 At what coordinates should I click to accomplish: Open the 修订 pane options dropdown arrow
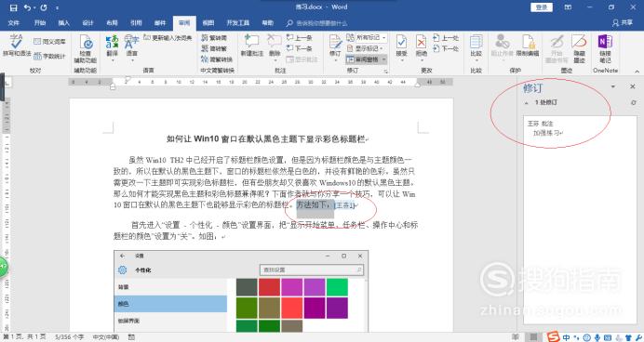click(x=613, y=86)
